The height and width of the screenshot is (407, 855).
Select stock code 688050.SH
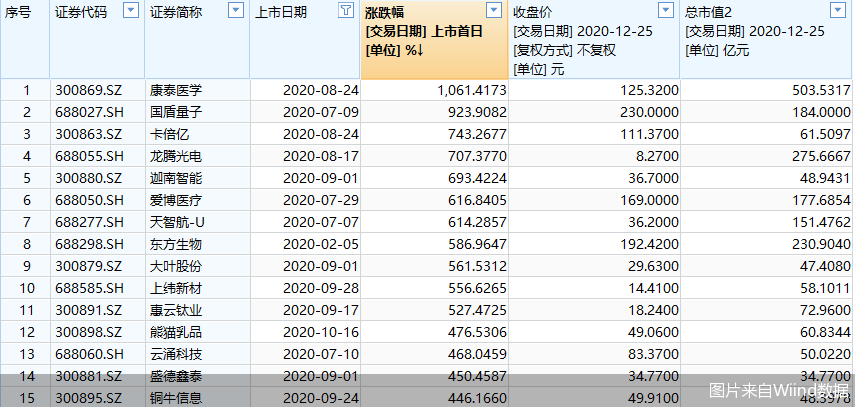89,200
